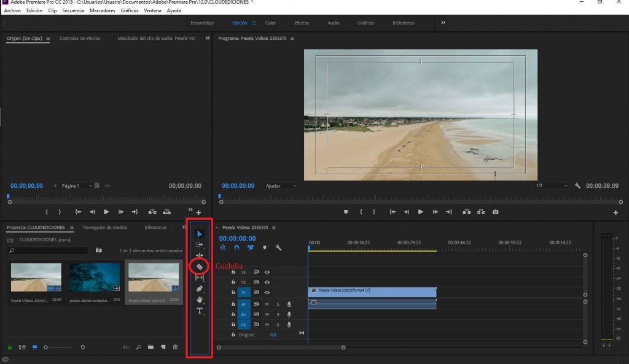This screenshot has height=364, width=629.
Task: Open the Secuencia menu
Action: (x=73, y=10)
